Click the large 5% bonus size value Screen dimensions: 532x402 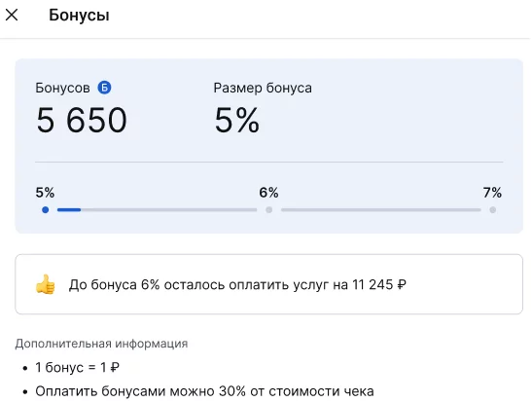pos(236,120)
